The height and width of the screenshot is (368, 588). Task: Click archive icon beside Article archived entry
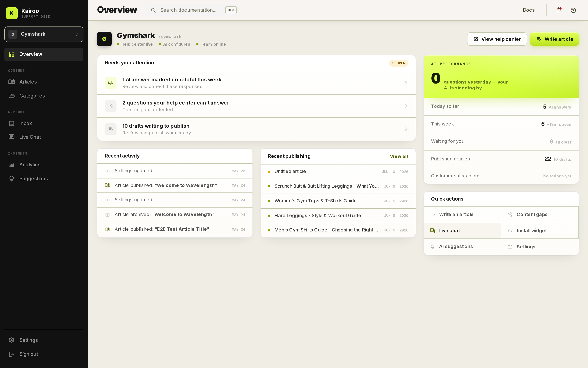(x=107, y=215)
